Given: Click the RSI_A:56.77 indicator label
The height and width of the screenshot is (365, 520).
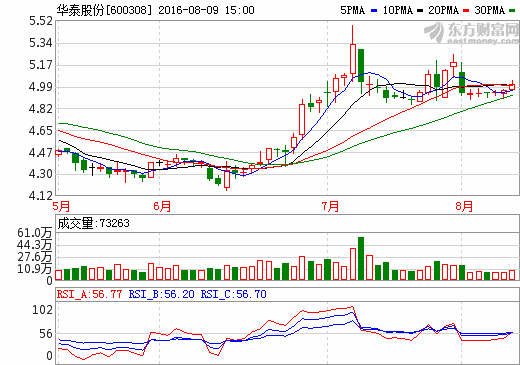Looking at the screenshot, I should coord(89,294).
